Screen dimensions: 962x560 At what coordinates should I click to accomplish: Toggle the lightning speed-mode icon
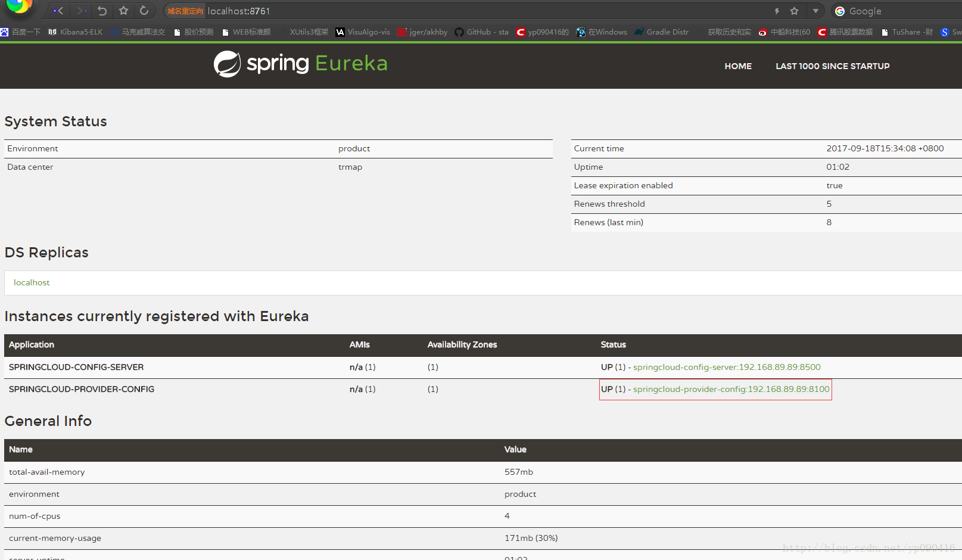click(777, 11)
